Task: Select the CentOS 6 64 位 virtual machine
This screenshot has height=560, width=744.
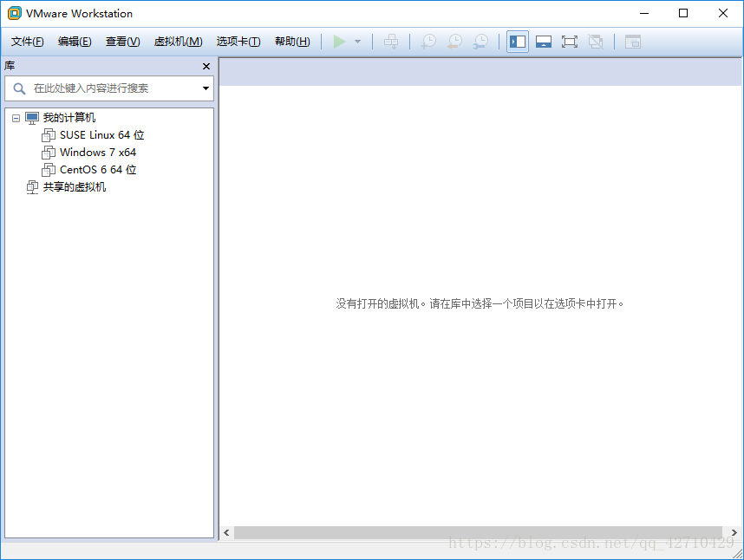Action: coord(98,170)
